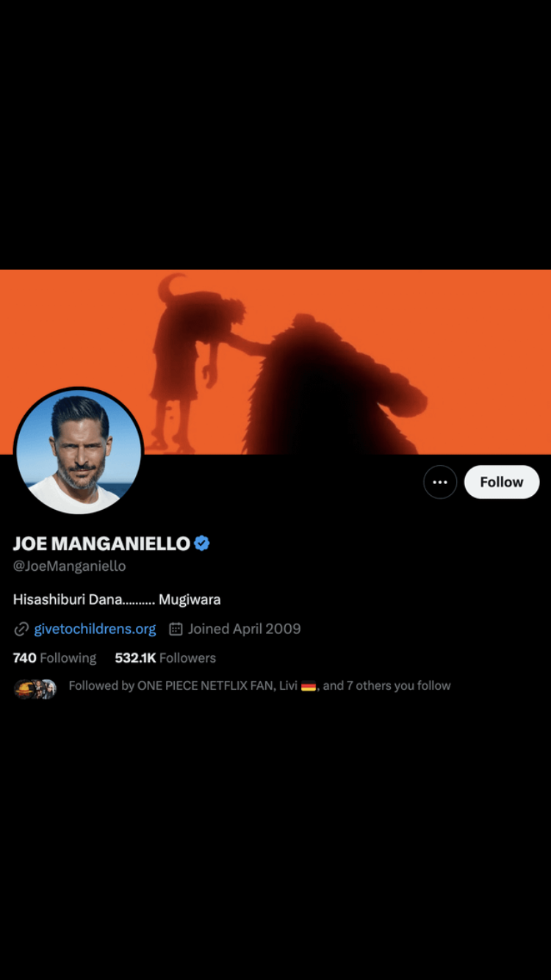Select the Joined April 2009 text
Viewport: 551px width, 980px height.
(x=244, y=629)
